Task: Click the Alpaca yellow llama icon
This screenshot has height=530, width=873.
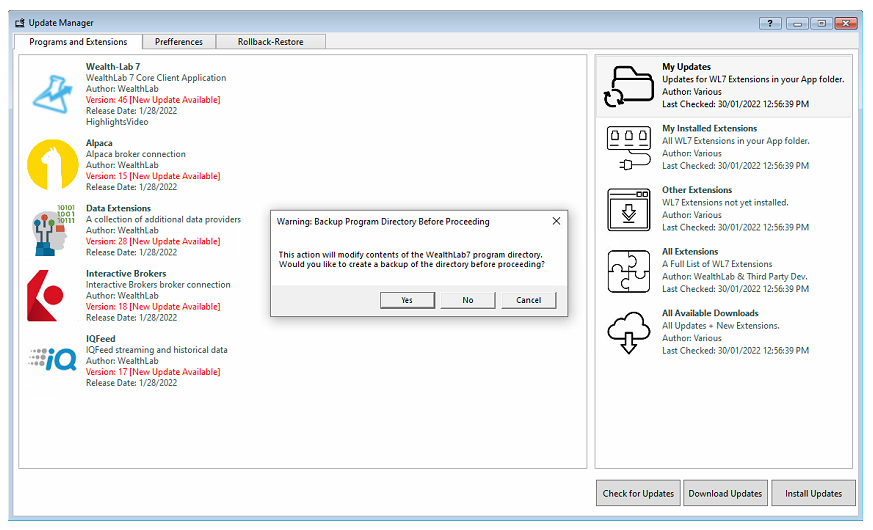Action: coord(53,165)
